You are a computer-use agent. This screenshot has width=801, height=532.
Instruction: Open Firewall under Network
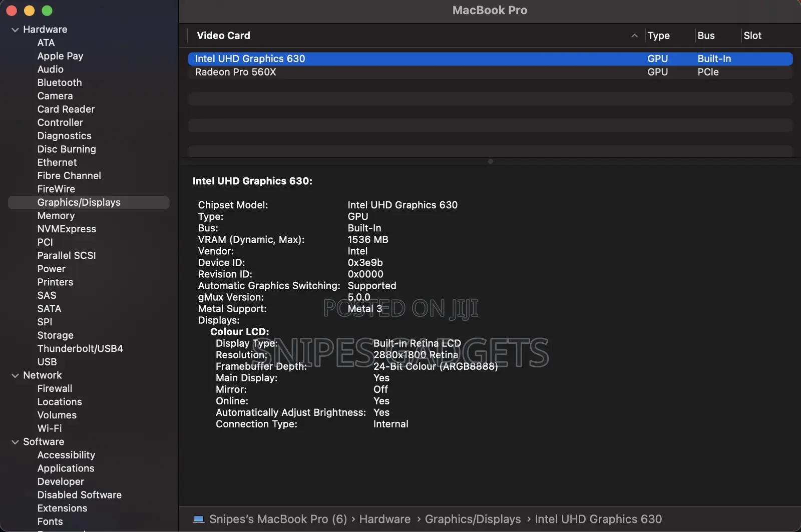55,389
